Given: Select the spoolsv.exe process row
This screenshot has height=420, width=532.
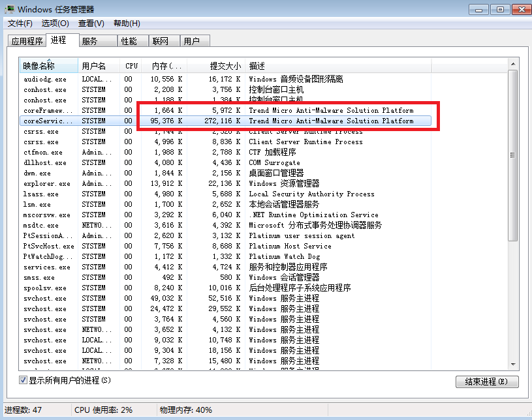Looking at the screenshot, I should click(45, 288).
